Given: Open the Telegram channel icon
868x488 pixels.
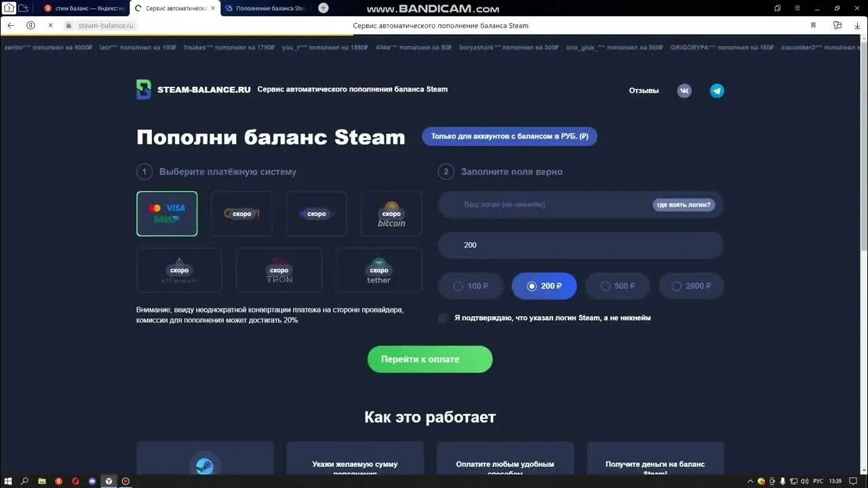Looking at the screenshot, I should 717,91.
